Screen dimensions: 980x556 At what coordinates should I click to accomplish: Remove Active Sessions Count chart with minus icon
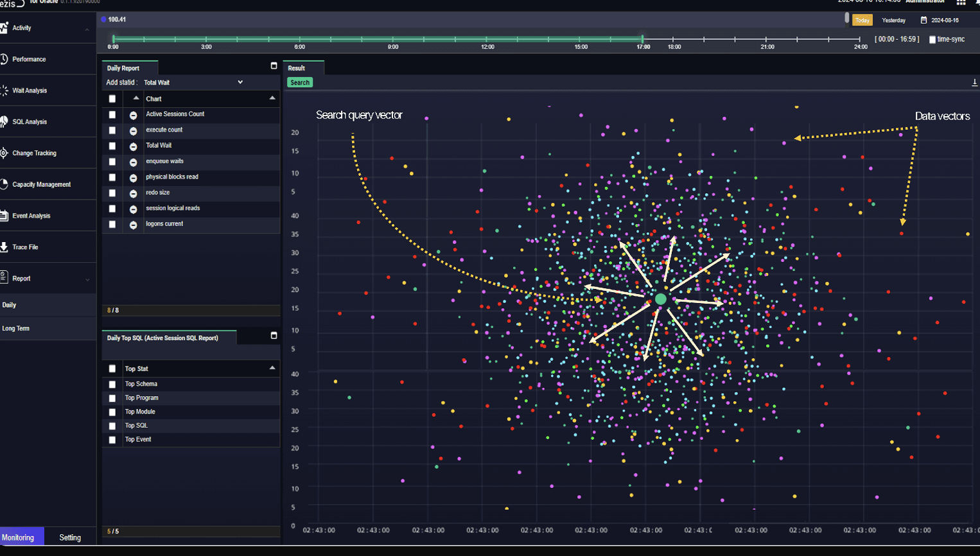point(134,115)
